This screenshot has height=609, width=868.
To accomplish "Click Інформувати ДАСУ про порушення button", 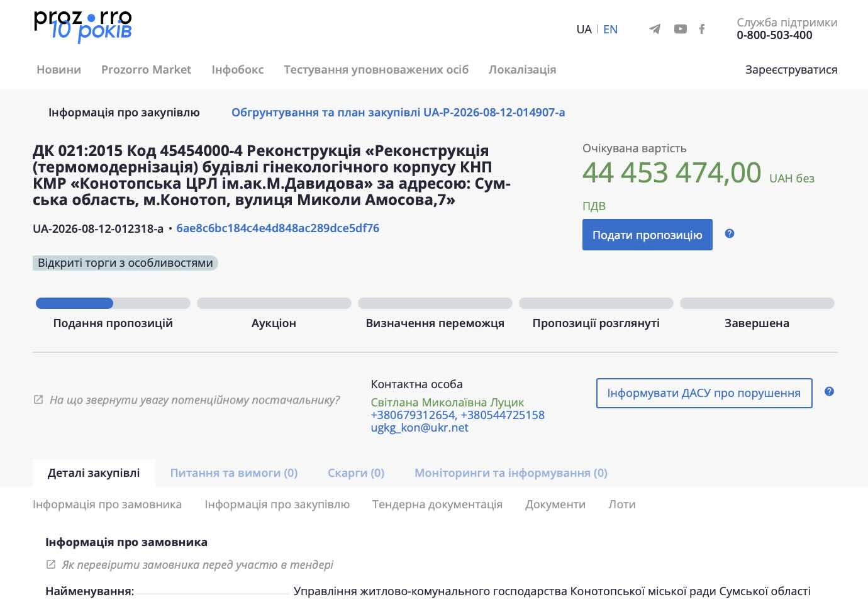I will click(x=704, y=393).
